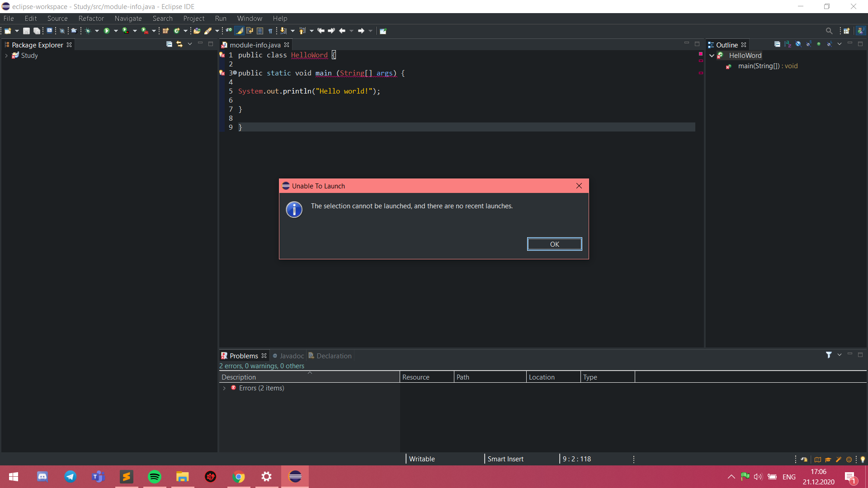The height and width of the screenshot is (488, 868).
Task: Click the Windows Start button
Action: point(14,477)
